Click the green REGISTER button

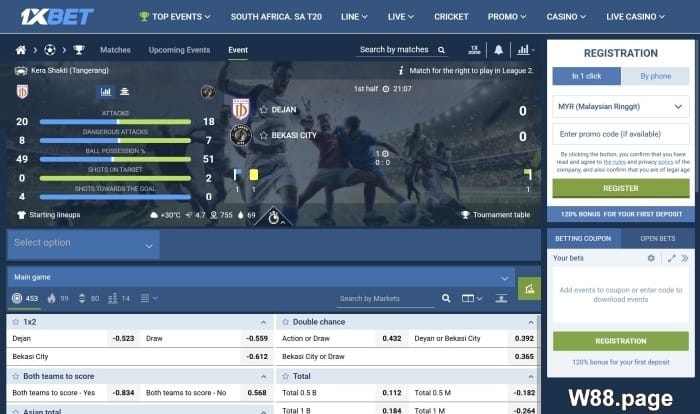(x=621, y=188)
